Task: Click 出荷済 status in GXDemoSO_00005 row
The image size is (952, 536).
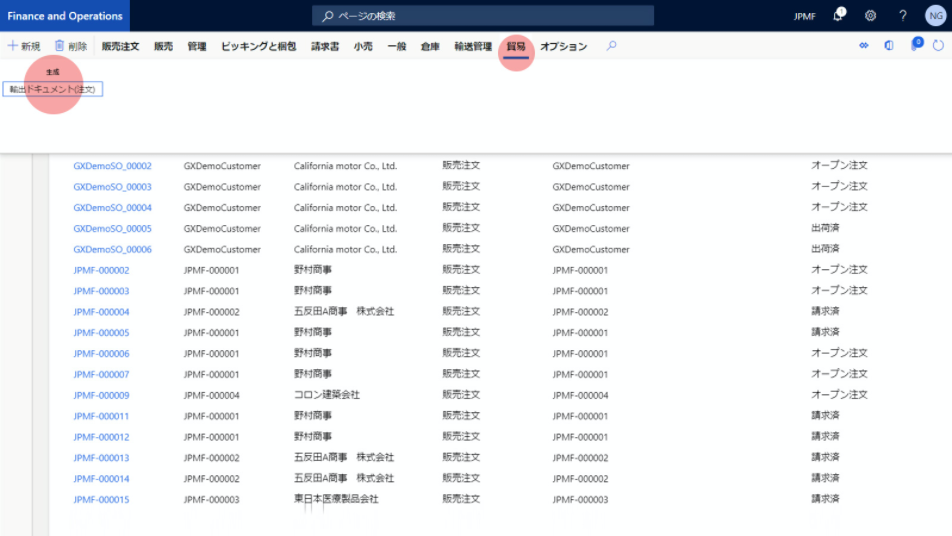Action: pos(825,228)
